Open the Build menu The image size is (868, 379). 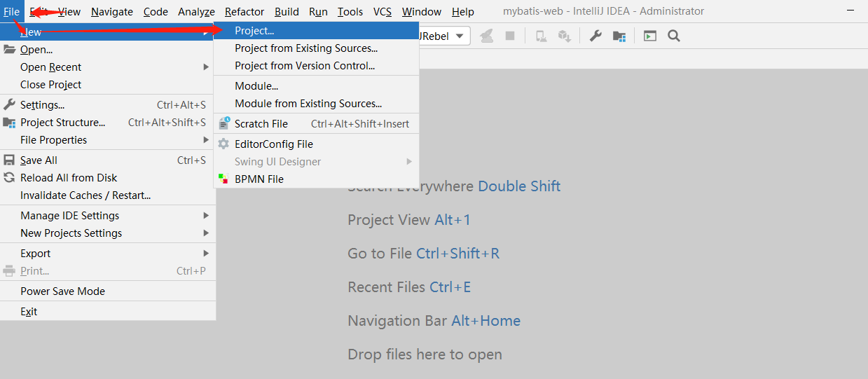pos(287,11)
